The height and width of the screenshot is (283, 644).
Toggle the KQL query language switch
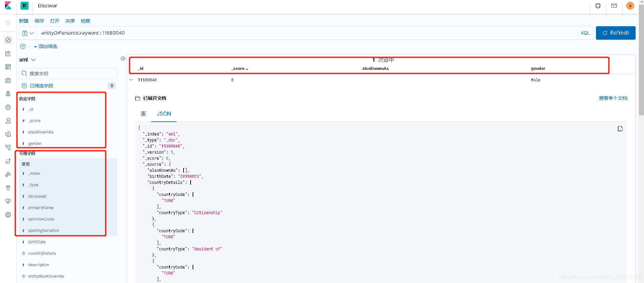pyautogui.click(x=586, y=33)
